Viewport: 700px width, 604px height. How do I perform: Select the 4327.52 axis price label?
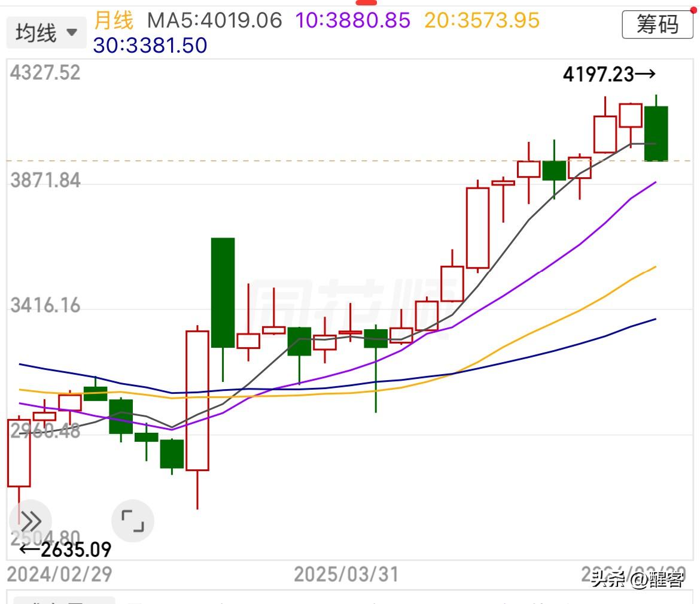(45, 73)
